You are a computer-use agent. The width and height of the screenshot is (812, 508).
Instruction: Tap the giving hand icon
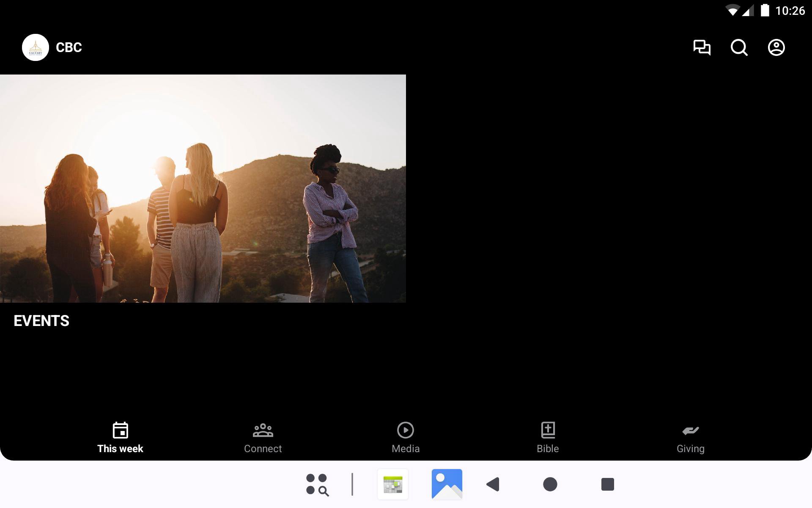coord(690,431)
